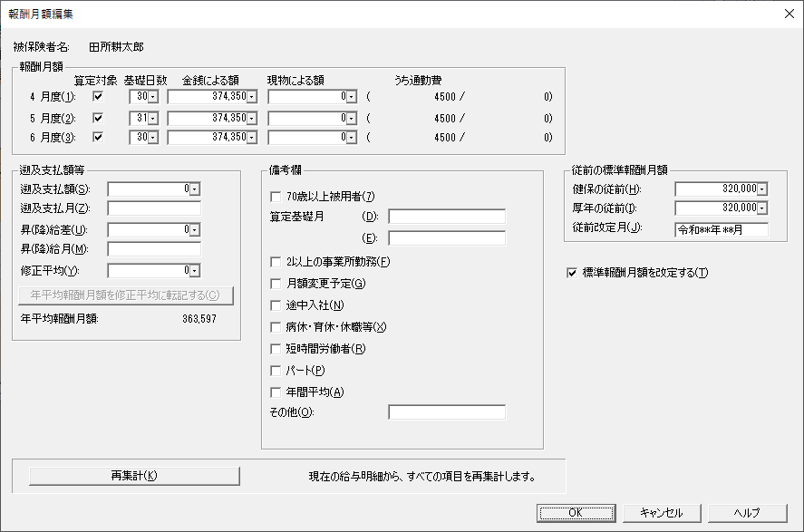Image resolution: width=804 pixels, height=532 pixels.
Task: Tick the パート(P) checkbox
Action: [276, 371]
